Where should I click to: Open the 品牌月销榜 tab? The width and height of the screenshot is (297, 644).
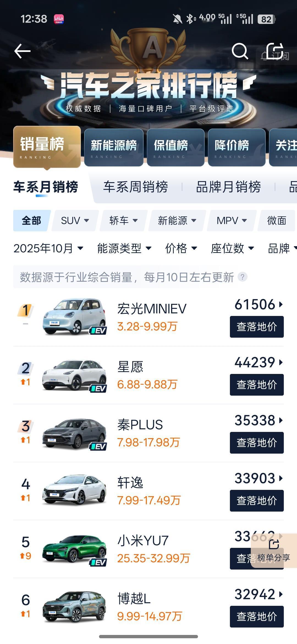tap(229, 187)
